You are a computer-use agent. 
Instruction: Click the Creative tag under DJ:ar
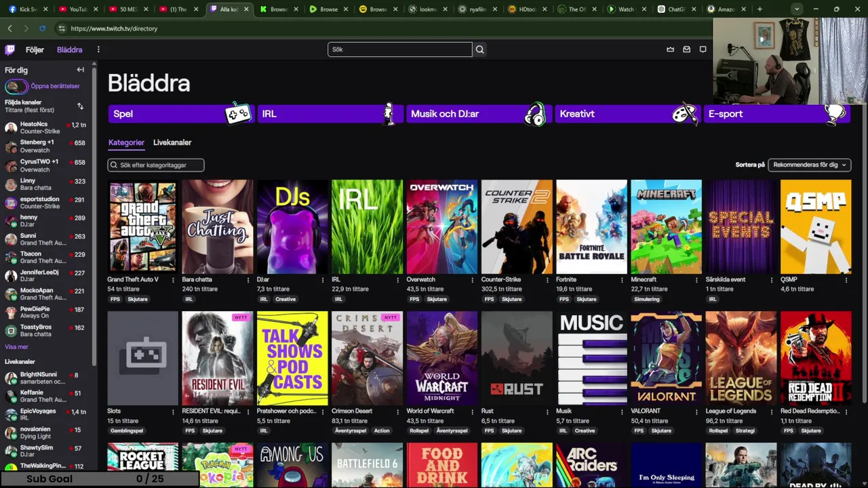(285, 299)
